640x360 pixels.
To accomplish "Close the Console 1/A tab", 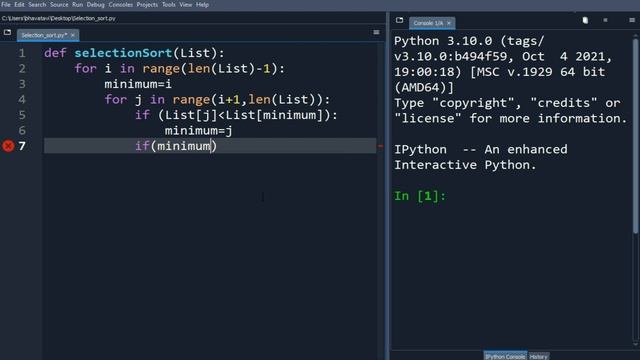I will [449, 23].
